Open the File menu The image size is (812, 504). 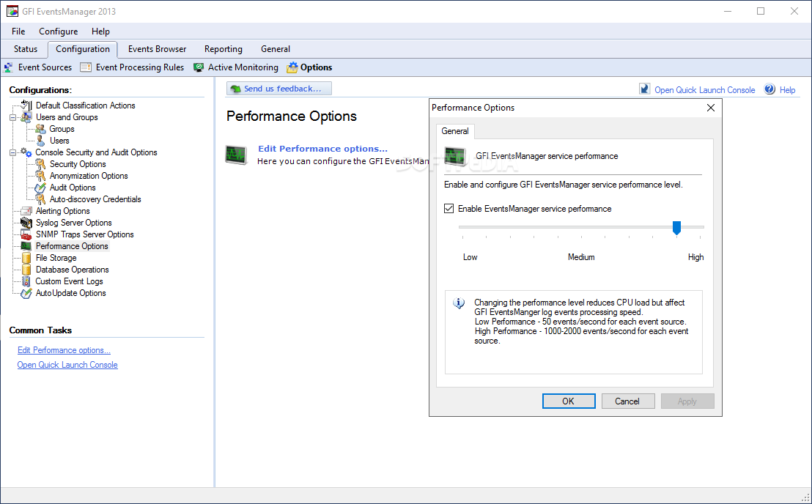pyautogui.click(x=18, y=31)
